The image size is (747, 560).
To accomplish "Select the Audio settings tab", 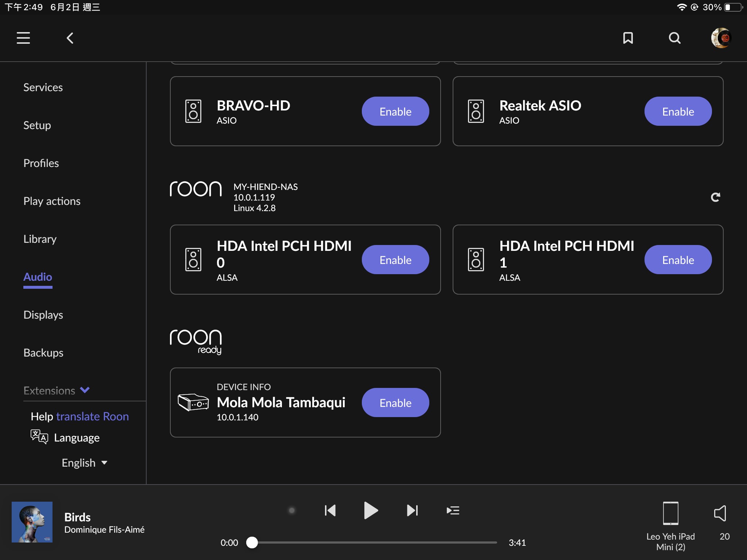I will click(x=38, y=277).
